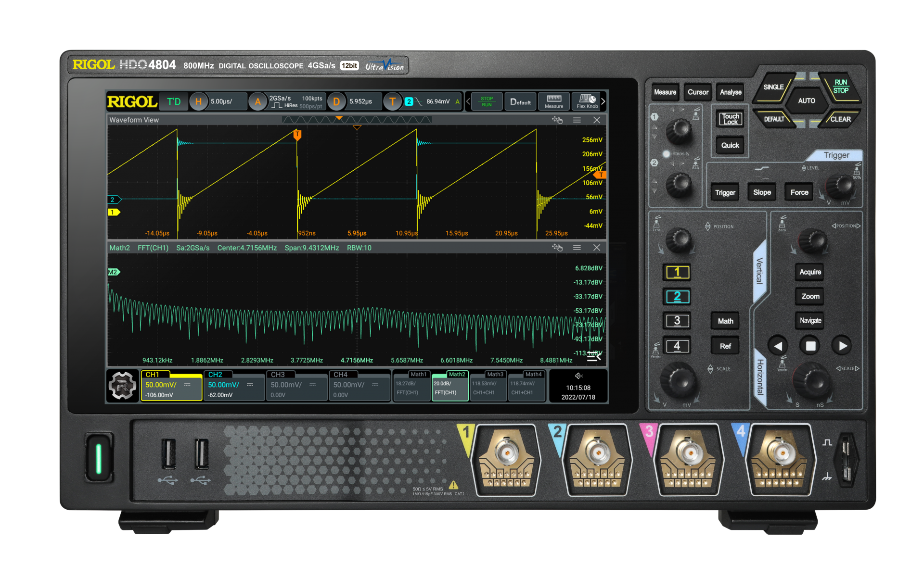Click the trigger LEVEL knob
924x578 pixels.
pyautogui.click(x=842, y=186)
